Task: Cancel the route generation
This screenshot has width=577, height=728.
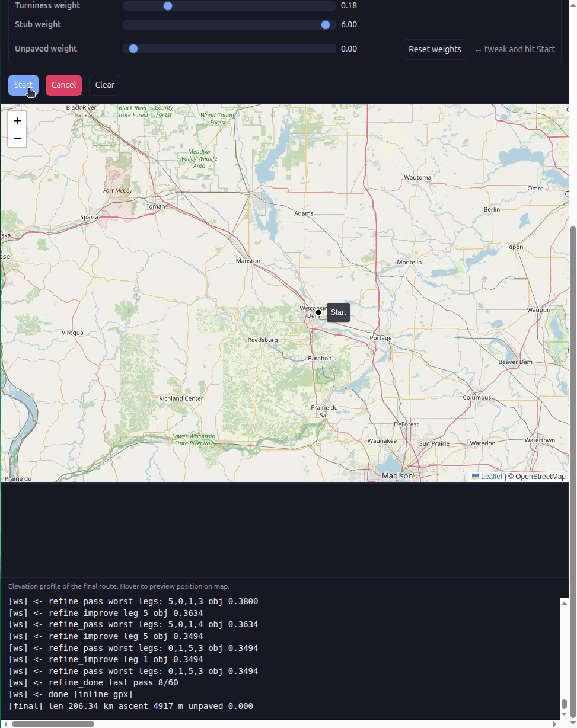Action: click(x=63, y=85)
